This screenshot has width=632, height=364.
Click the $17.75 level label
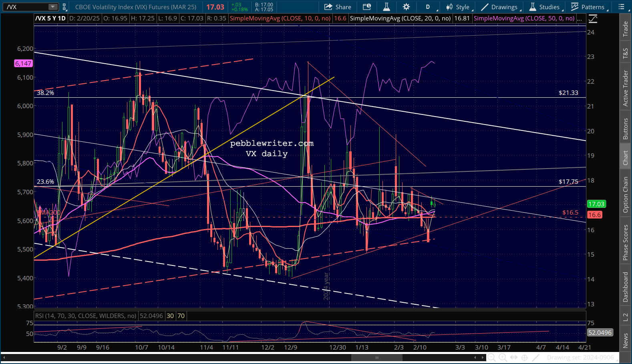(568, 182)
